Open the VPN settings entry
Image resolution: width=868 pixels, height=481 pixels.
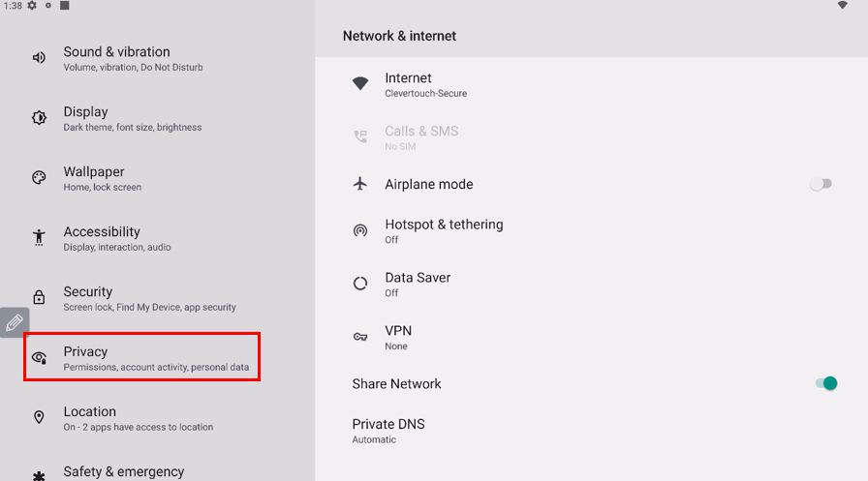(x=398, y=337)
